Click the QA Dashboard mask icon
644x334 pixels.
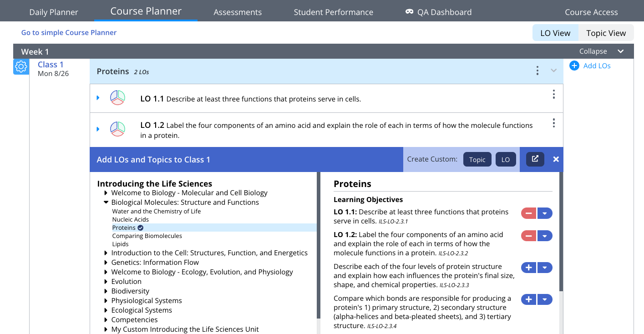pyautogui.click(x=410, y=12)
